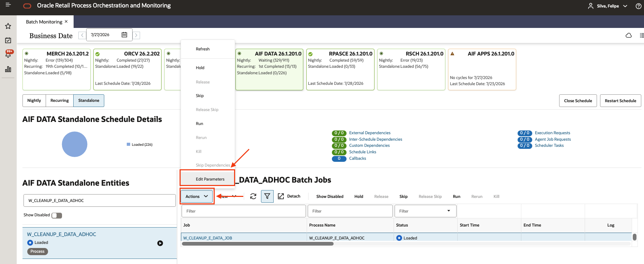
Task: Choose Run in the Actions menu
Action: (199, 124)
